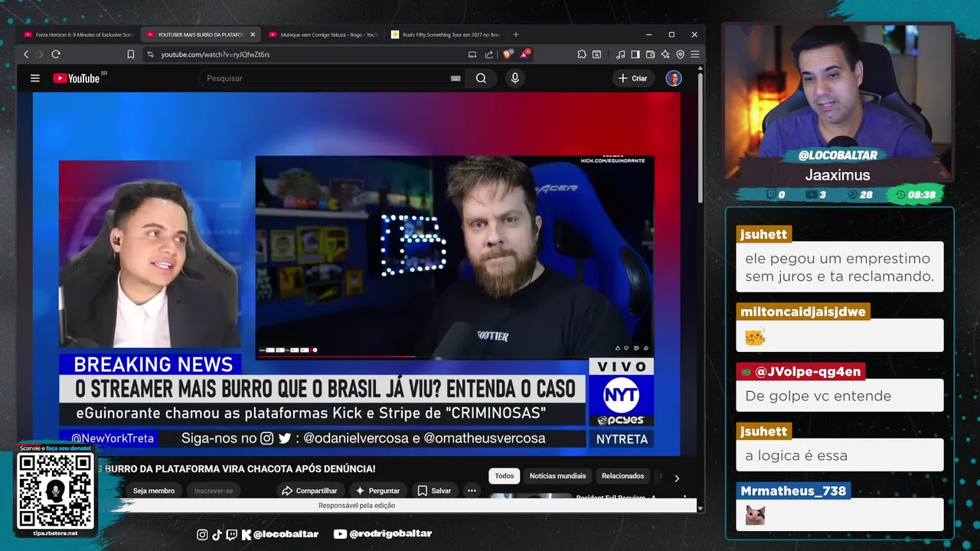Viewport: 980px width, 551px height.
Task: Close the YOUTUBER MAIS BURRO tab
Action: (253, 34)
